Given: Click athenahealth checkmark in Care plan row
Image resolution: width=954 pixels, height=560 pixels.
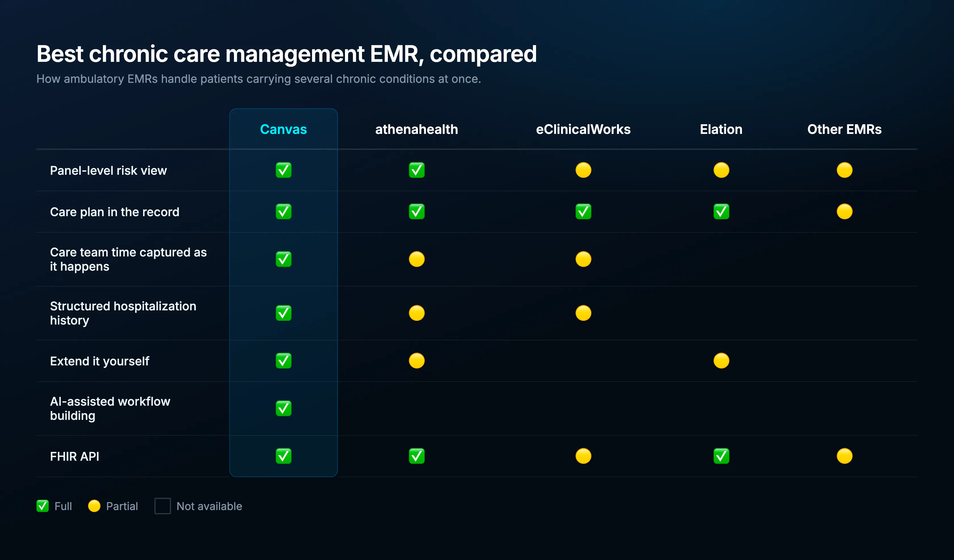Looking at the screenshot, I should coord(417,212).
